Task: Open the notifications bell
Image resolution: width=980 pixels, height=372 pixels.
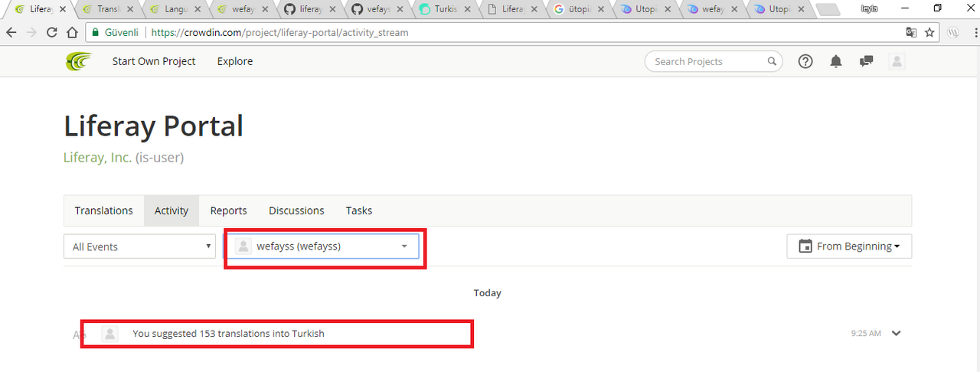Action: point(836,61)
